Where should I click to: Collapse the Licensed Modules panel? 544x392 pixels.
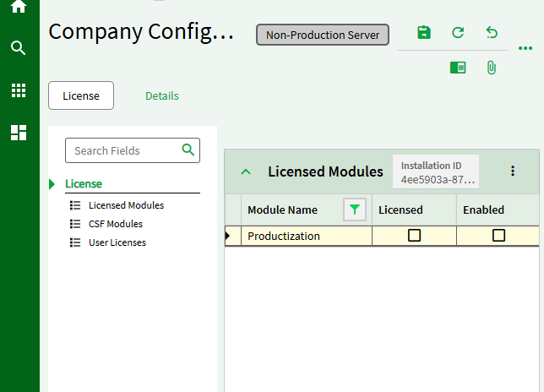click(246, 171)
